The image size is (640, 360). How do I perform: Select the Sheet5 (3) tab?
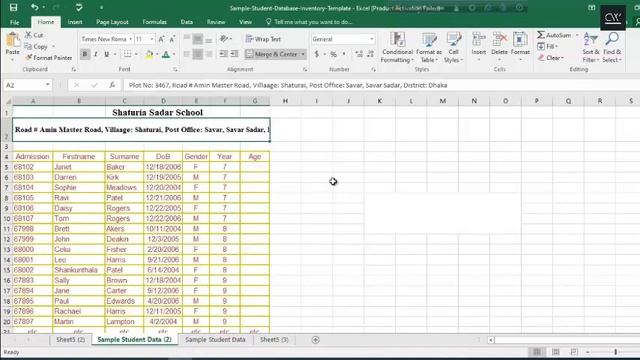274,340
